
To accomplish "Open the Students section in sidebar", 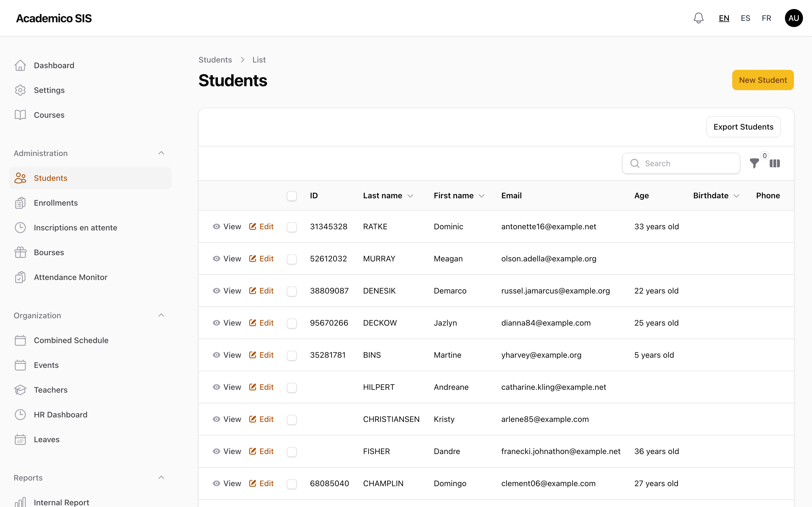I will coord(50,178).
